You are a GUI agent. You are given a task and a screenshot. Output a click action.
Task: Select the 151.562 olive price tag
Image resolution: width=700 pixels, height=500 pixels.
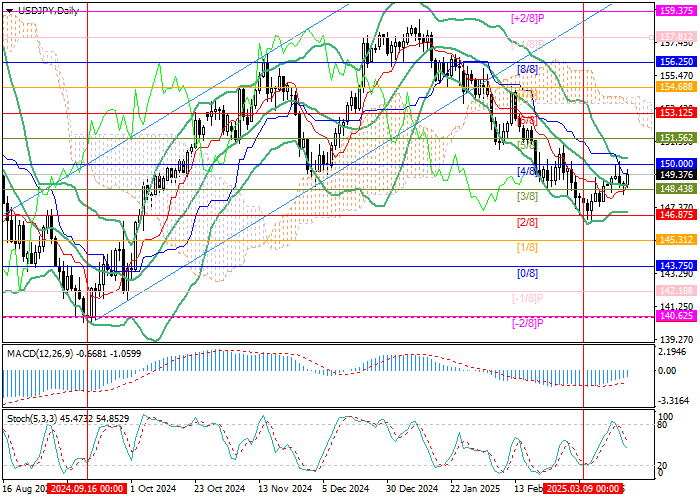(x=675, y=138)
